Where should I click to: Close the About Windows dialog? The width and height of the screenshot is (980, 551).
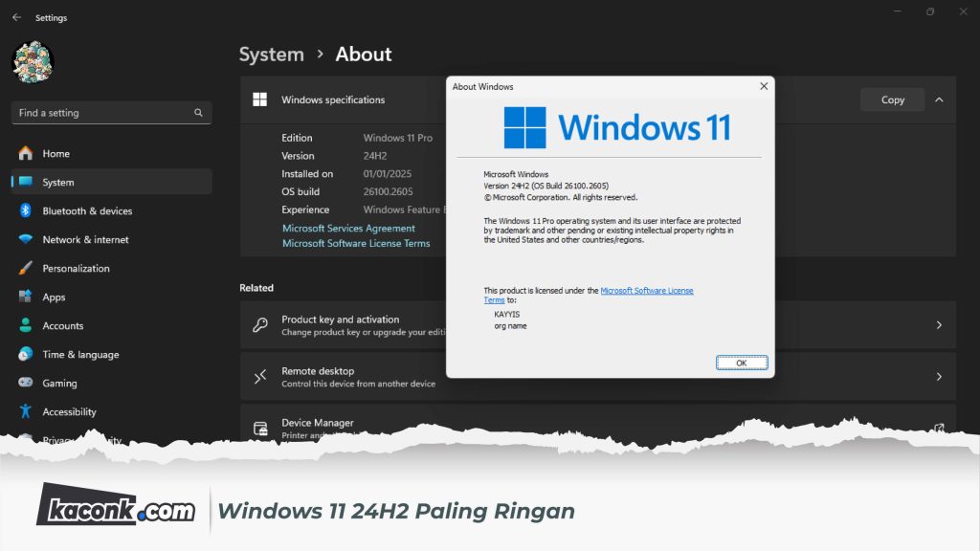pos(763,86)
